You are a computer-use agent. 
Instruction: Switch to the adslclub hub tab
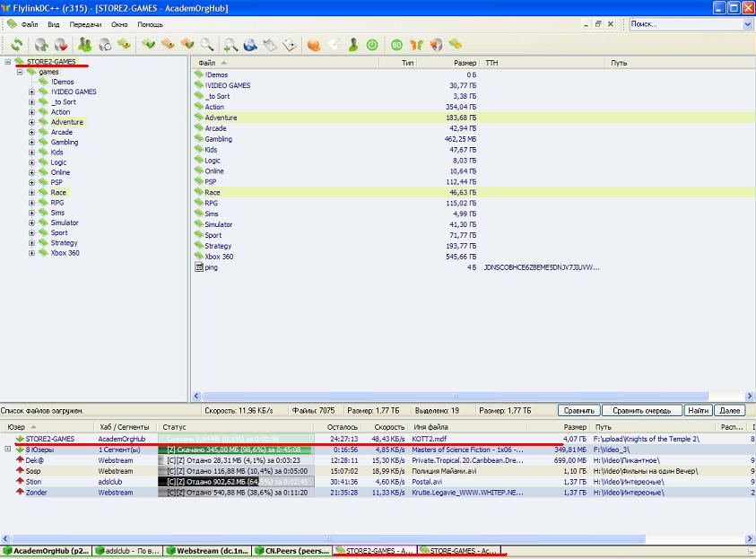point(127,550)
